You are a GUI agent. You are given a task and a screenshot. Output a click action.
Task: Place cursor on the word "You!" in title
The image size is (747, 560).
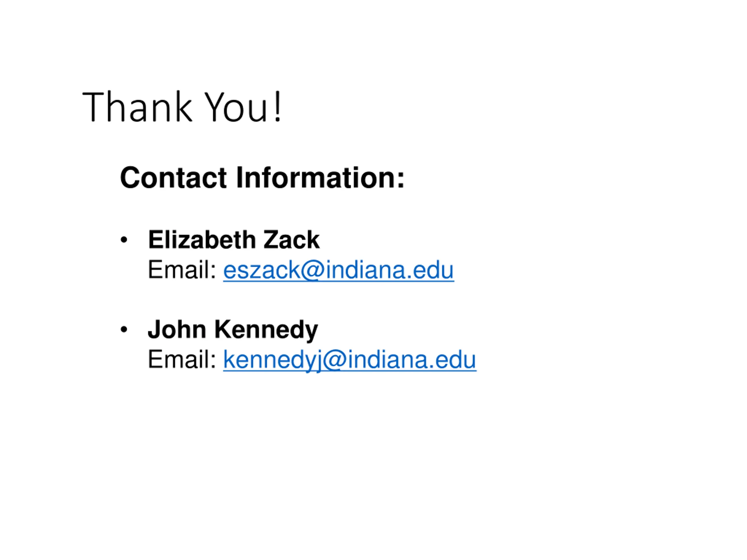coord(243,107)
